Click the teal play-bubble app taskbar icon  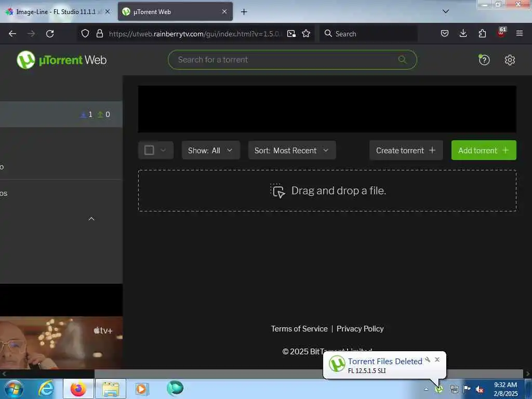175,389
